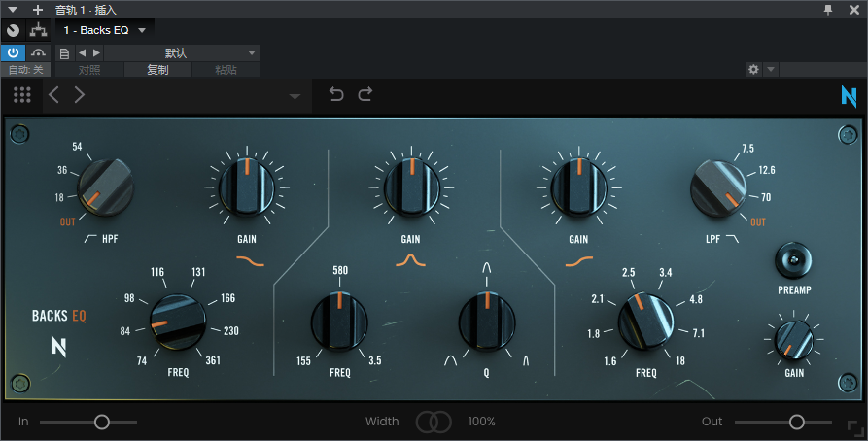The height and width of the screenshot is (441, 868).
Task: Click the mid band GAIN knob
Action: 412,187
